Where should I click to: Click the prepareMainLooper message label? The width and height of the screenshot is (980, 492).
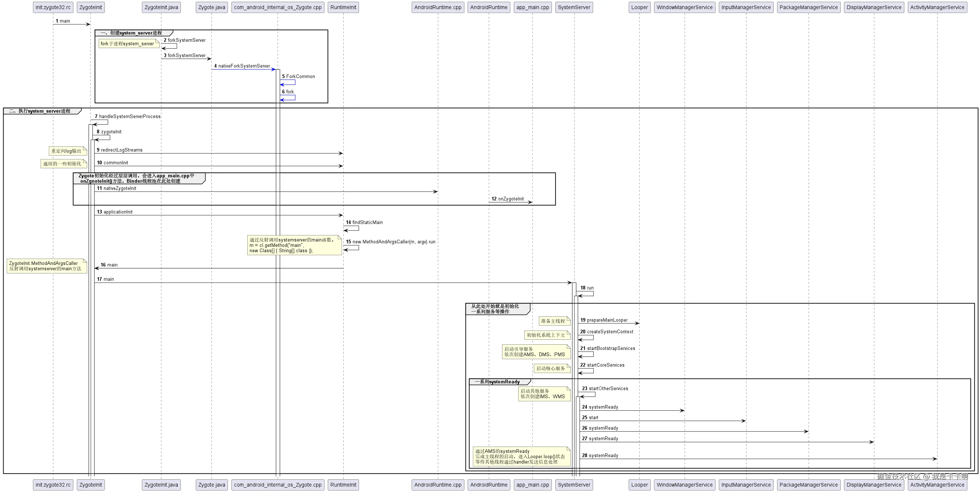point(607,320)
